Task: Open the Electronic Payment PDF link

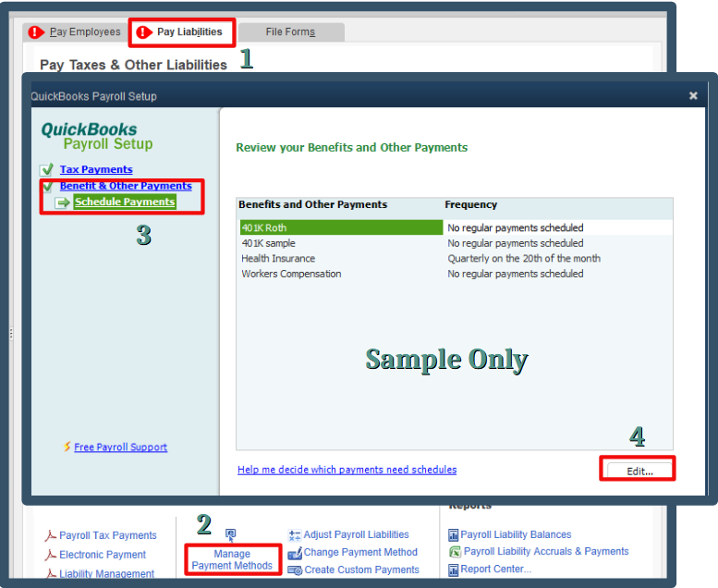Action: point(103,555)
